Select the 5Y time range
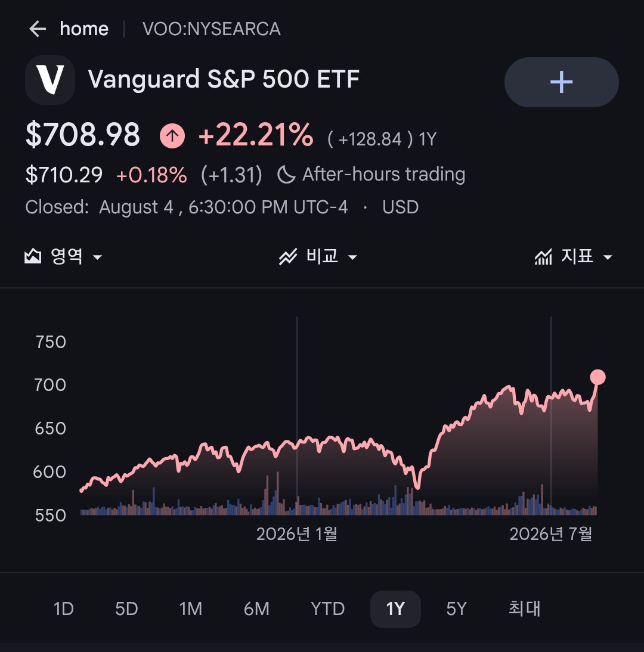The height and width of the screenshot is (652, 644). click(x=456, y=609)
